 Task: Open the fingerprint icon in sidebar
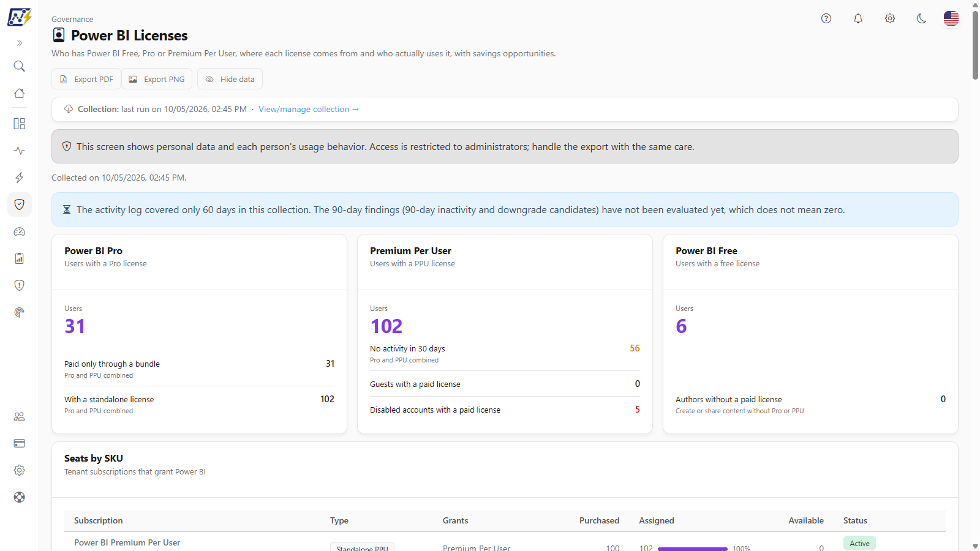pos(20,312)
